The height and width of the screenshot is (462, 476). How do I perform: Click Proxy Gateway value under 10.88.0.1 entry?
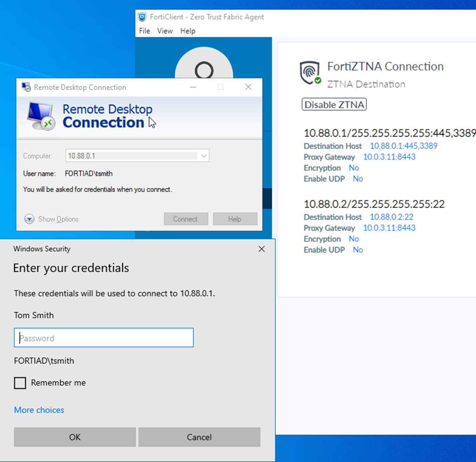tap(389, 157)
